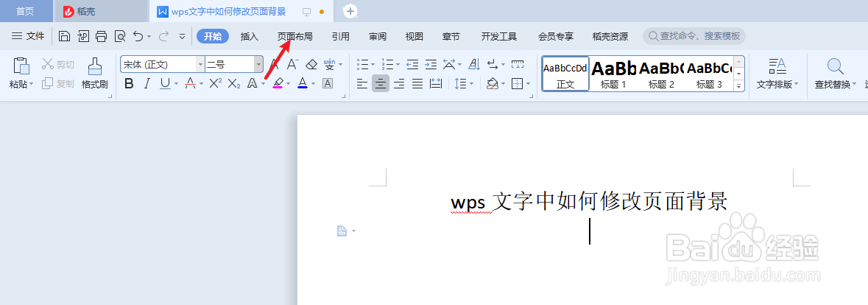
Task: Set paragraph to align left
Action: click(362, 83)
